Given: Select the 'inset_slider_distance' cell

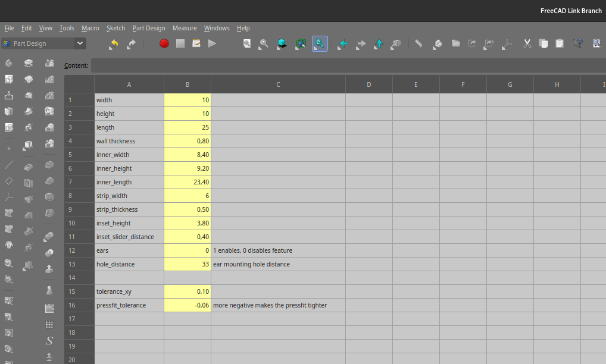Looking at the screenshot, I should coord(129,237).
